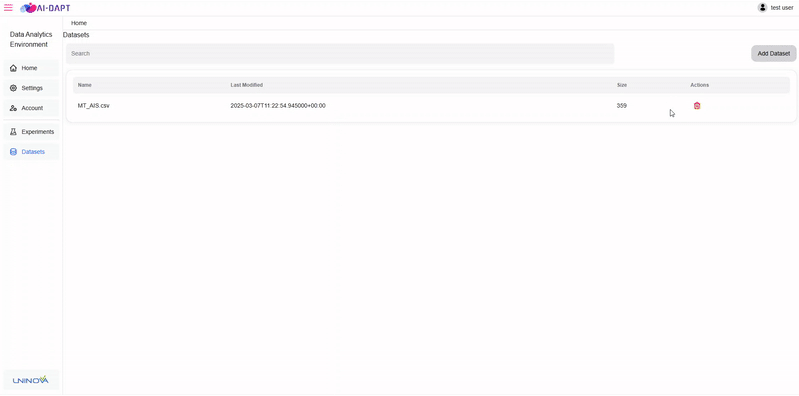
Task: Go to Home in the sidebar
Action: (x=31, y=68)
